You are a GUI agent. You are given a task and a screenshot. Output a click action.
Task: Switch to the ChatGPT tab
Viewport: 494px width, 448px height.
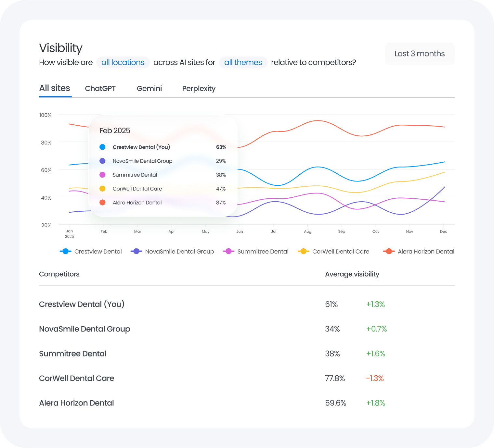(x=100, y=88)
